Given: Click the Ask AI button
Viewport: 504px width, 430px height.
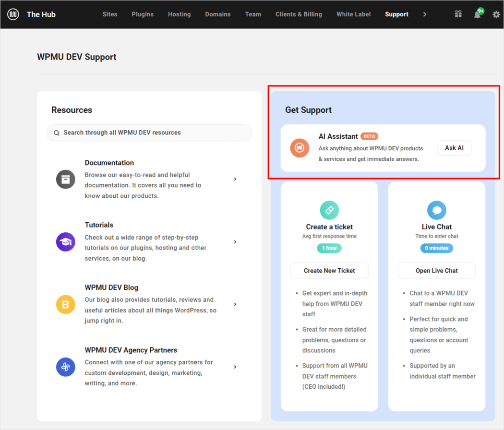Looking at the screenshot, I should [x=454, y=148].
